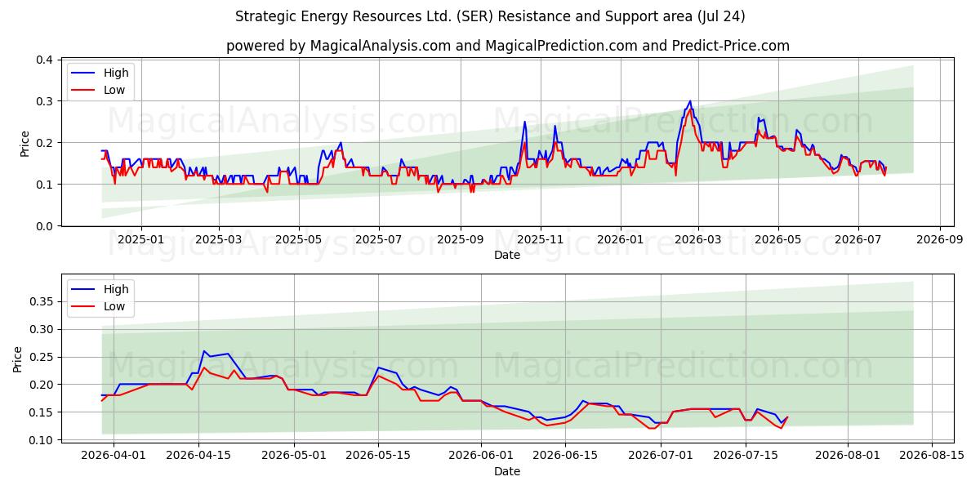The image size is (980, 490).
Task: Click the '2026-07' x-axis label in top chart
Action: click(x=857, y=241)
